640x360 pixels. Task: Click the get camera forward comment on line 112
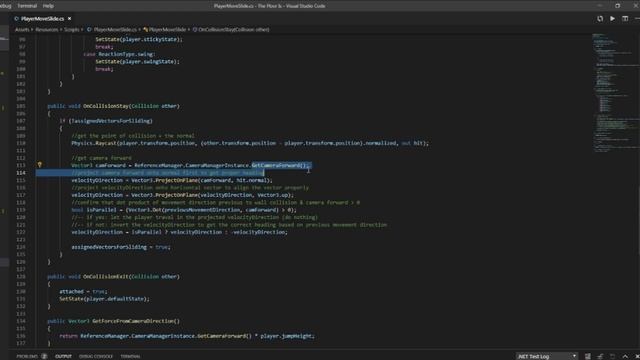click(102, 158)
